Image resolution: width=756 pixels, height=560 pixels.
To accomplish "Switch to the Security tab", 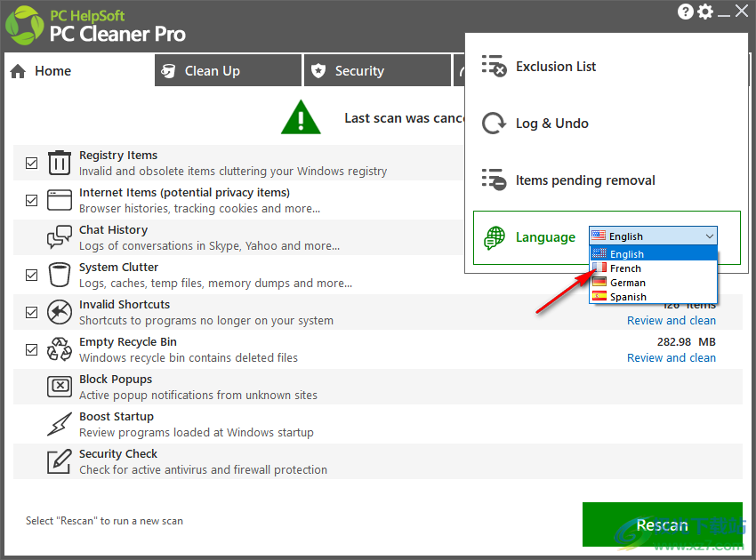I will (377, 70).
